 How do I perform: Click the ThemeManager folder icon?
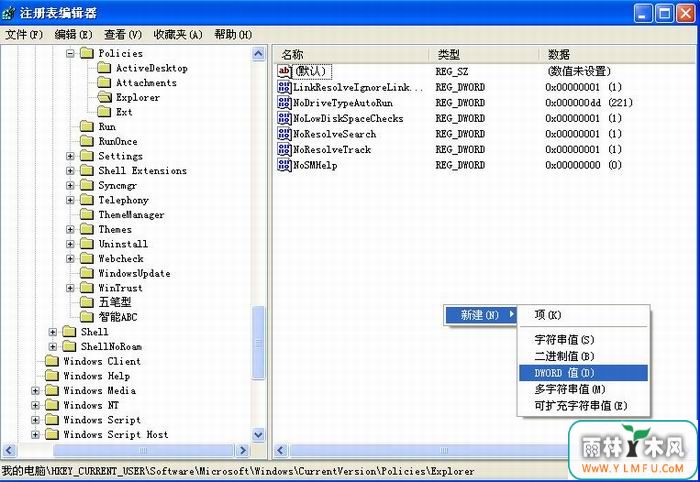click(87, 215)
